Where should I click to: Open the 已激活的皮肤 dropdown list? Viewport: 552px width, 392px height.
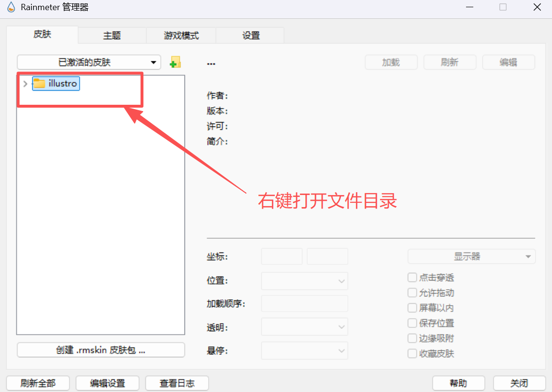(x=89, y=62)
